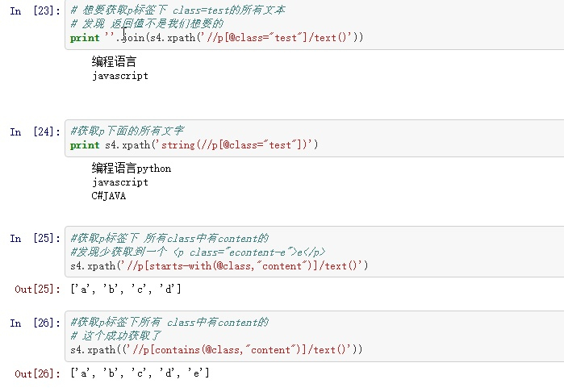Place cursor in the contains(@class xpath line
Screen dimensions: 564x392
point(216,349)
